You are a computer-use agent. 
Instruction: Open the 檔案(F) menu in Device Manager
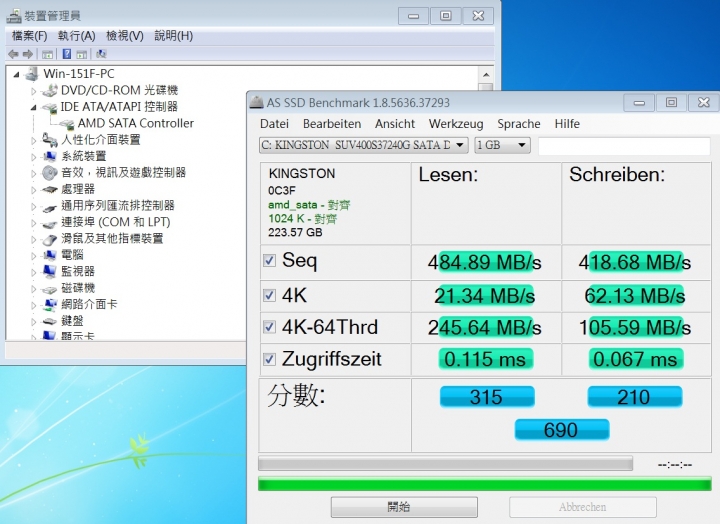pyautogui.click(x=29, y=36)
